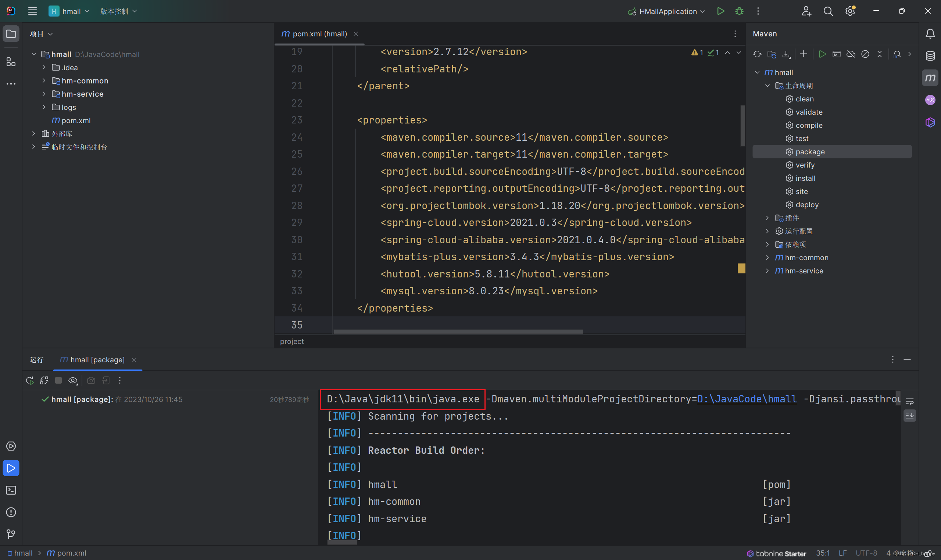Expand the 依赖项 node in Maven panel

click(x=767, y=244)
